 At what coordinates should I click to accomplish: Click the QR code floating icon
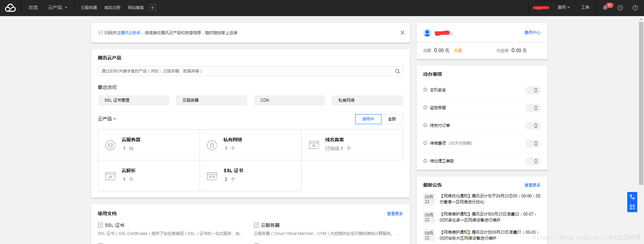tap(632, 207)
